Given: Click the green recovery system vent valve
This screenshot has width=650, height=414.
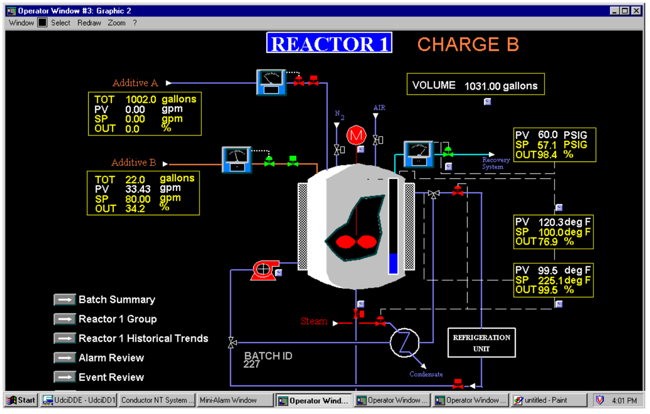Looking at the screenshot, I should point(447,152).
